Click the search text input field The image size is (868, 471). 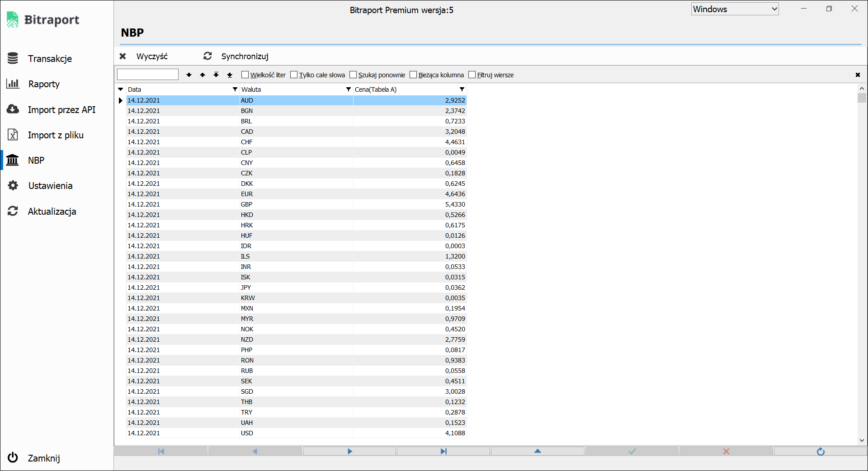pyautogui.click(x=148, y=74)
